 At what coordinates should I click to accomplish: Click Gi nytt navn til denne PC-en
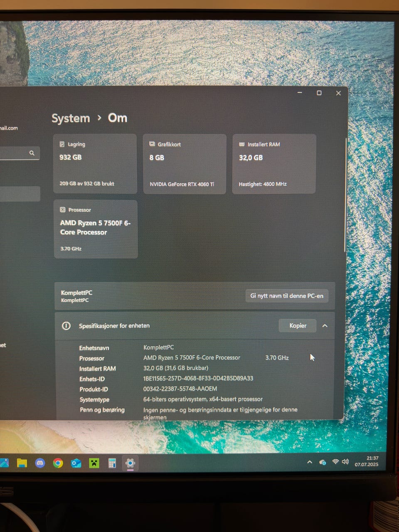[287, 296]
